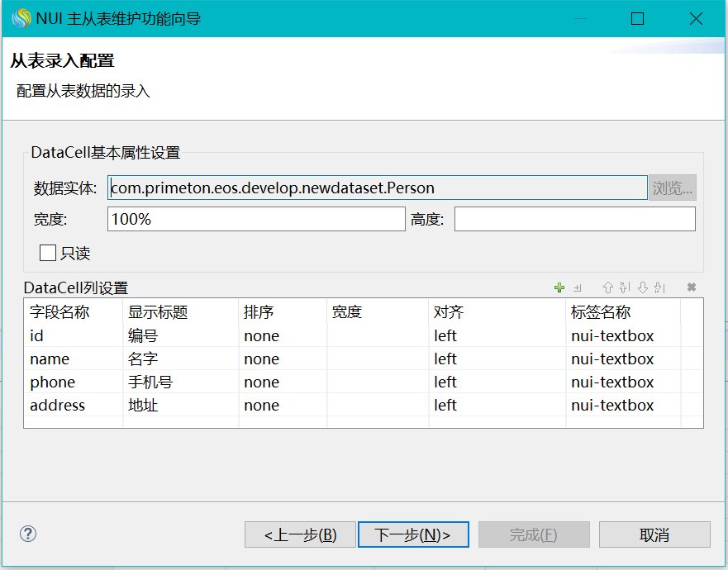The height and width of the screenshot is (570, 728).
Task: Cancel the wizard with 取消 button
Action: pos(654,534)
